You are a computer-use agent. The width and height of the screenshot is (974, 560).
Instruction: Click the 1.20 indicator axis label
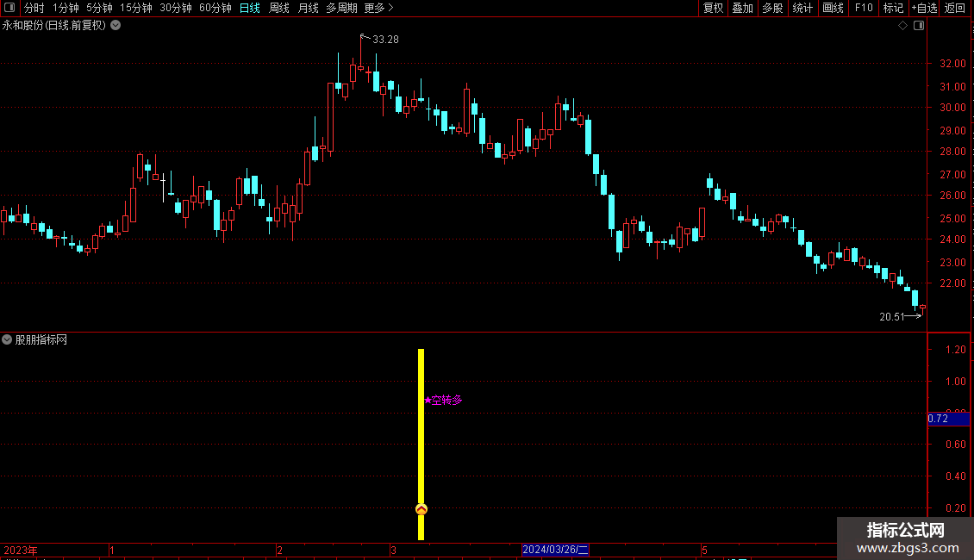[x=955, y=350]
